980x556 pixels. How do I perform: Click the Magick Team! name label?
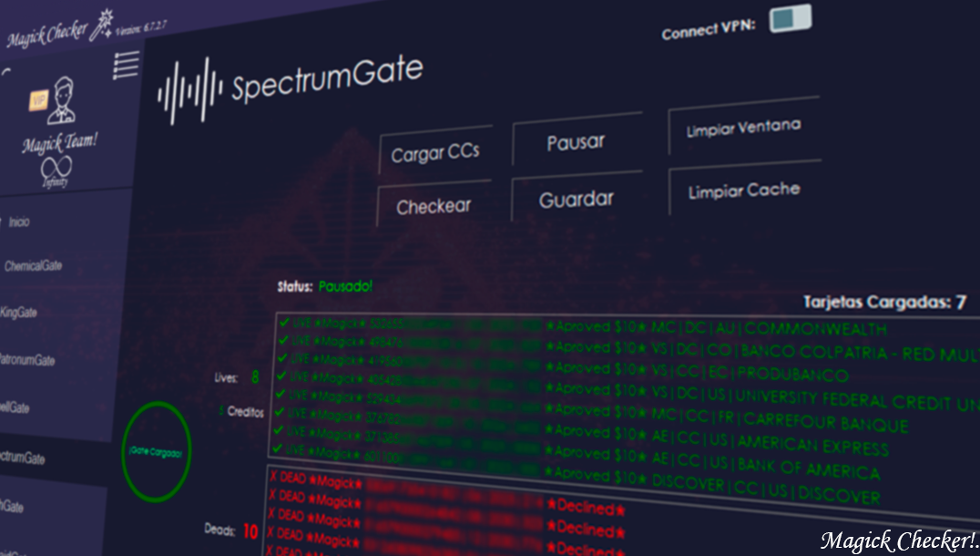click(x=59, y=142)
